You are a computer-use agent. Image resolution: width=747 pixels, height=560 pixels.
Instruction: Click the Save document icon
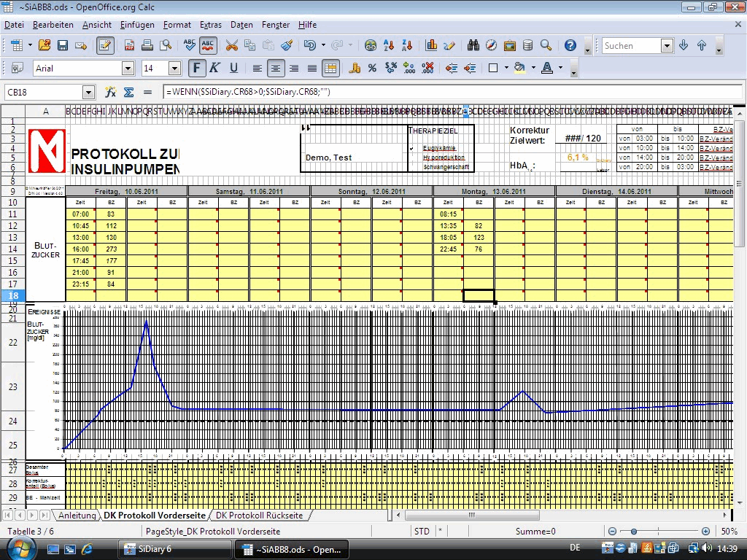63,45
